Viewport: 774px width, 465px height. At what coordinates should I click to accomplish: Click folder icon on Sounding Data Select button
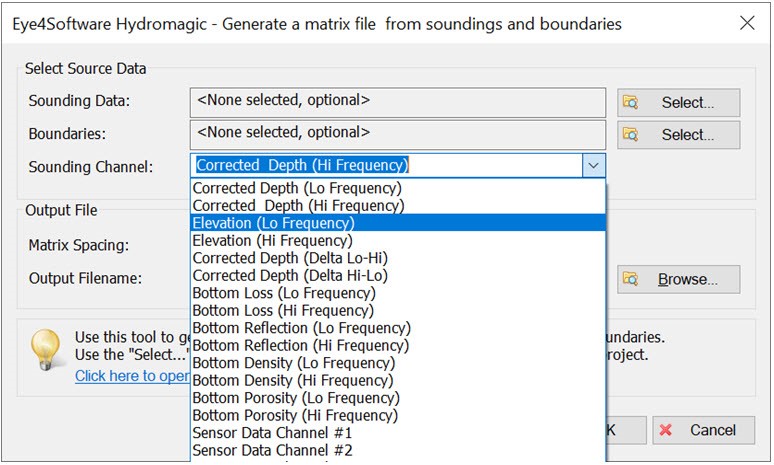pos(631,102)
